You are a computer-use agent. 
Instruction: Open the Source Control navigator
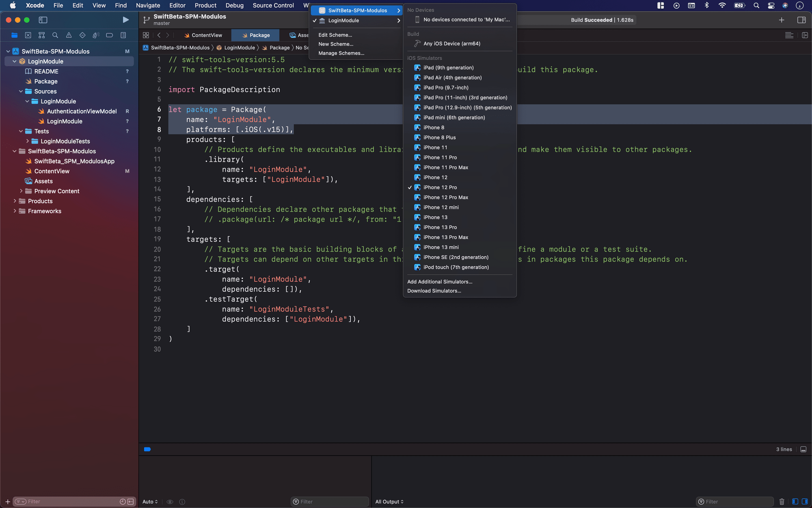coord(28,35)
